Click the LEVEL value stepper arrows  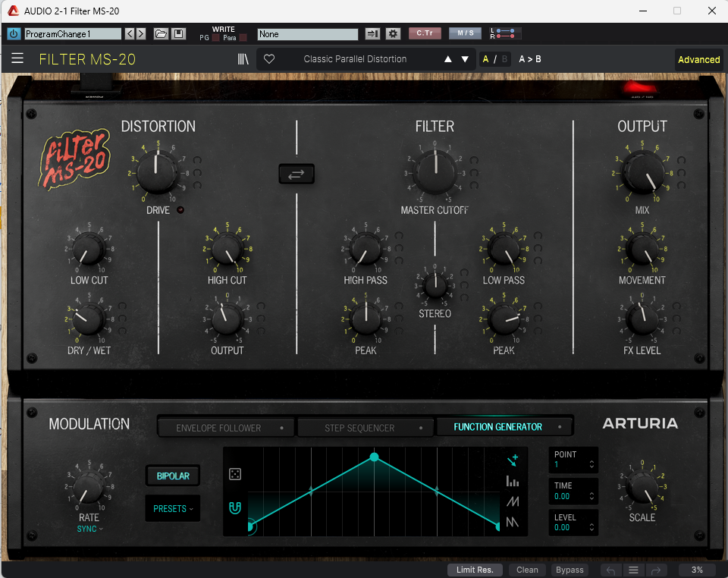coord(591,527)
